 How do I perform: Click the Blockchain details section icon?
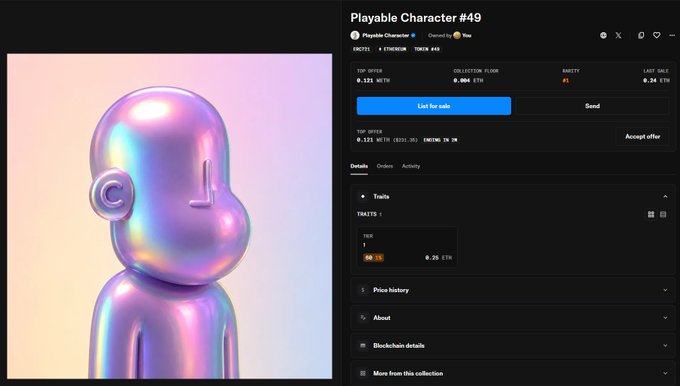pos(363,346)
